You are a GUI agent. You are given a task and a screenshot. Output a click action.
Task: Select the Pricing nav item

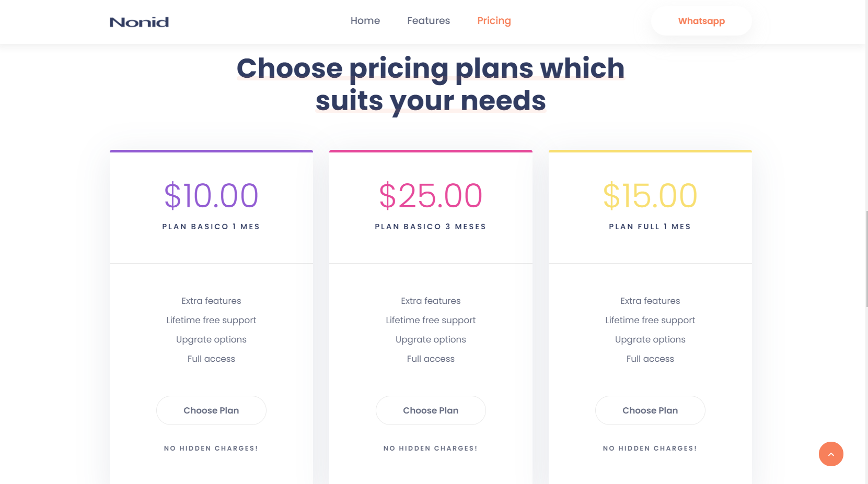point(494,21)
